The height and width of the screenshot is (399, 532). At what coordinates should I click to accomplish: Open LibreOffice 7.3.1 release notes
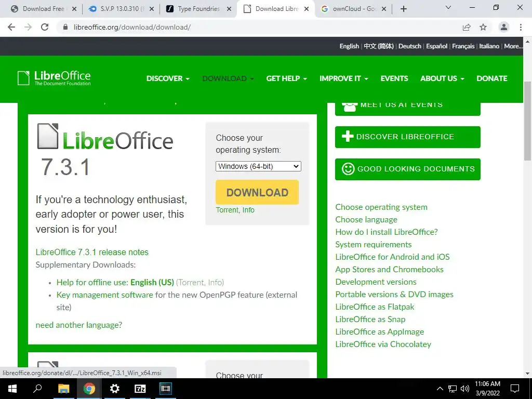(92, 252)
